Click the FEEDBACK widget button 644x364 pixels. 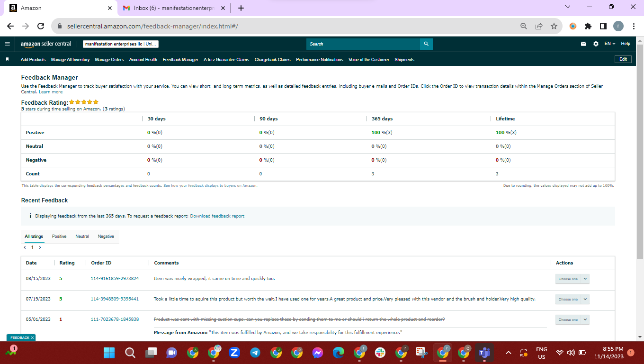pos(20,338)
